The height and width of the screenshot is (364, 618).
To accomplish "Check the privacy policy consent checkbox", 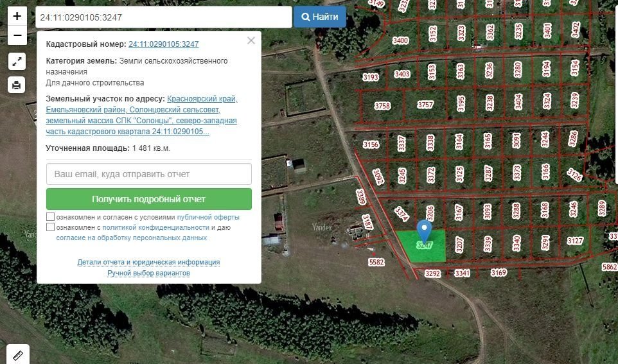I will 50,227.
